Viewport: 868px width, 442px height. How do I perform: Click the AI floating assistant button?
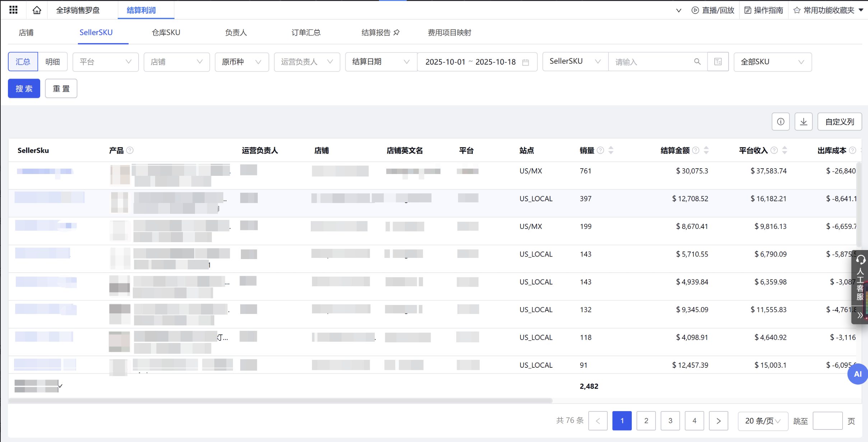[x=857, y=374]
